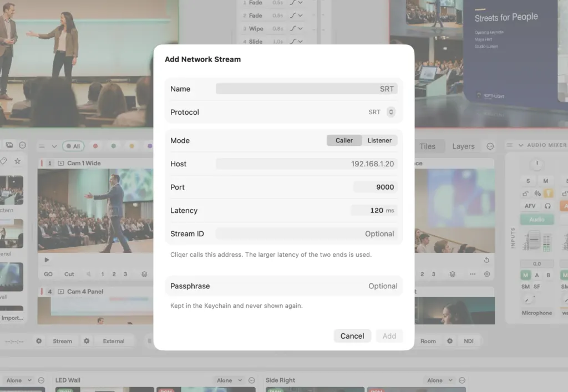The image size is (568, 392).
Task: Click the Latency value field
Action: [x=373, y=210]
